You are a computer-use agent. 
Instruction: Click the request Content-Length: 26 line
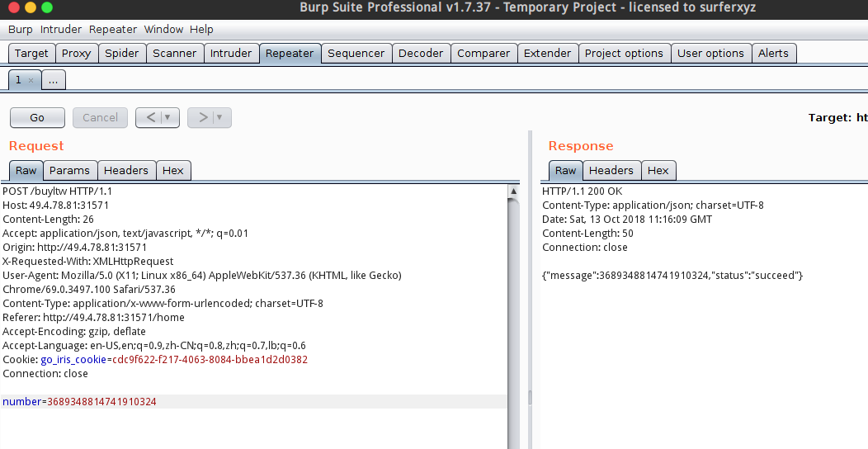48,220
